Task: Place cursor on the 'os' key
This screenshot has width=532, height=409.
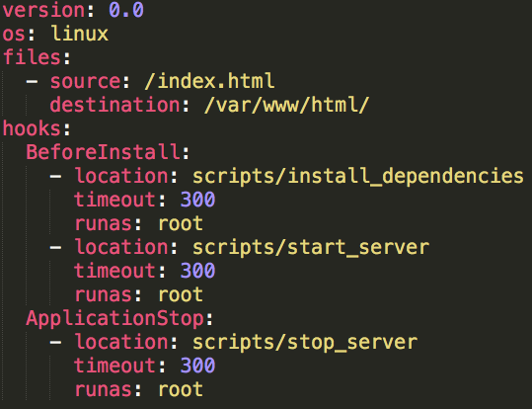Action: pos(14,35)
